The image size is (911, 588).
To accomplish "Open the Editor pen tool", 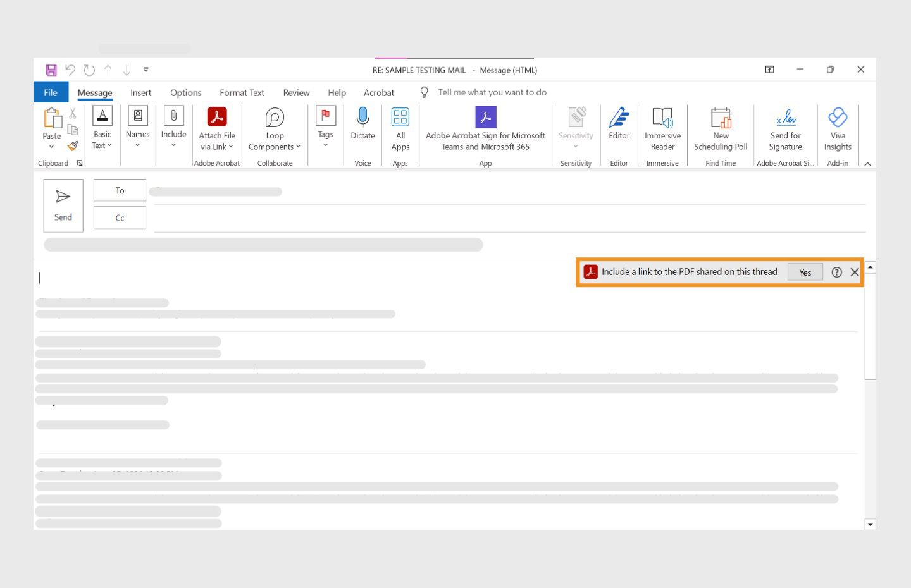I will pos(619,124).
